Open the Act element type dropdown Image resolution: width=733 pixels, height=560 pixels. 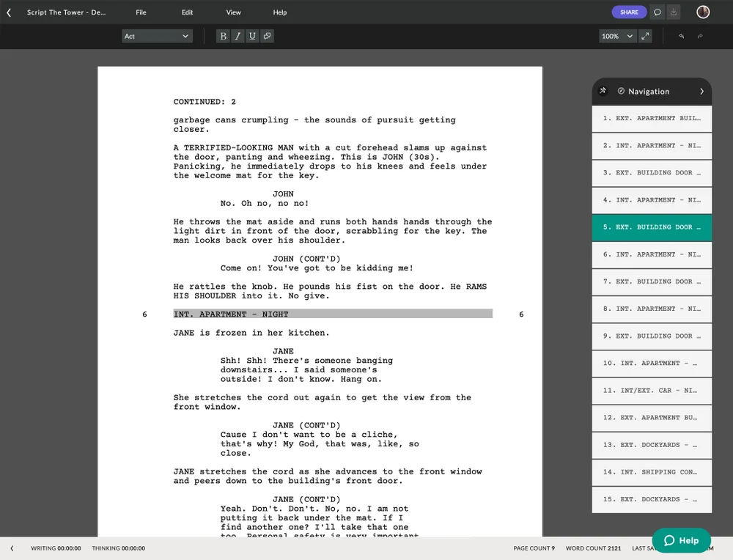157,35
